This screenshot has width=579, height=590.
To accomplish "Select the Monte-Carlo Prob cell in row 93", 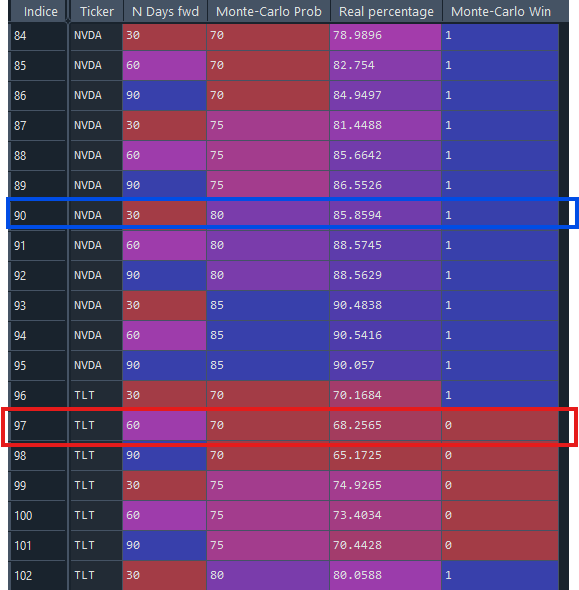I will (x=268, y=305).
